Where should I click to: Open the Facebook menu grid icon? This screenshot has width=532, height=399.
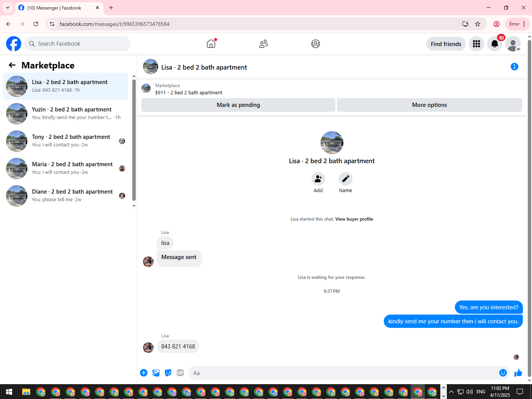(x=476, y=44)
